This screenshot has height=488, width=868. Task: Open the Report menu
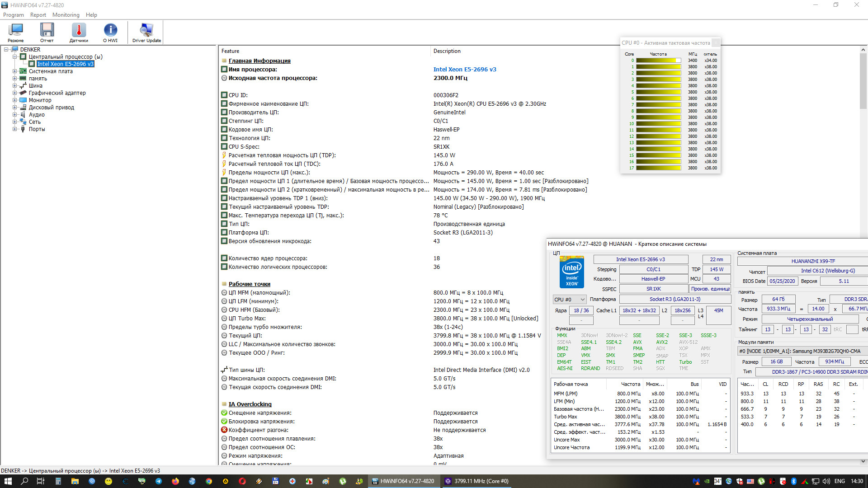[x=38, y=15]
